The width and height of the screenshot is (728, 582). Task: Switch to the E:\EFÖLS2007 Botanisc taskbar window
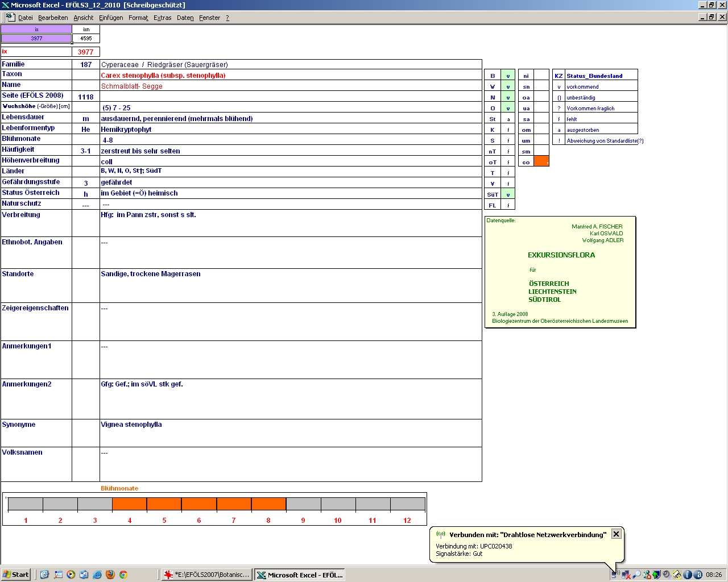pyautogui.click(x=206, y=575)
